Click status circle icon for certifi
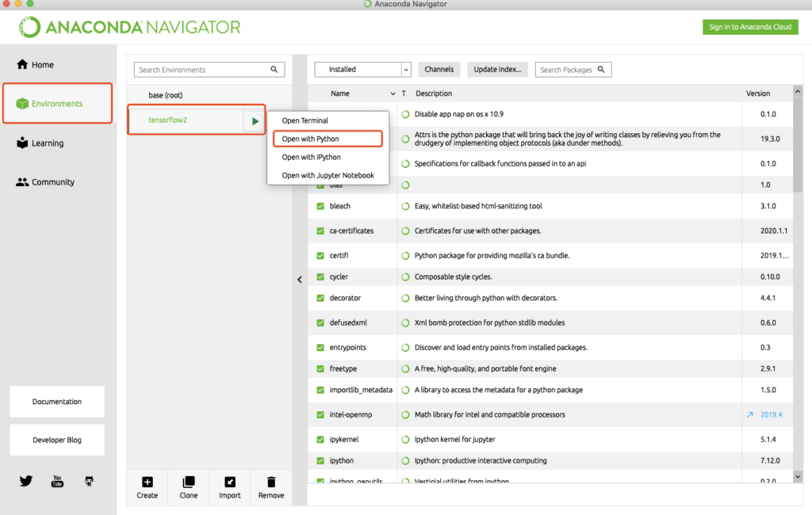Screen dimensions: 812x515 (405, 256)
